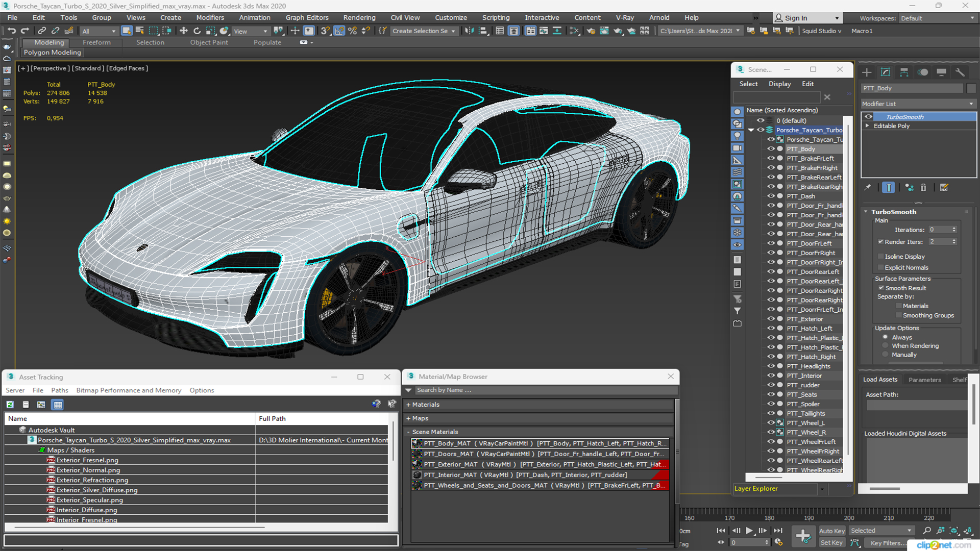The height and width of the screenshot is (551, 980).
Task: Enable the Isoline Display checkbox
Action: click(x=880, y=257)
